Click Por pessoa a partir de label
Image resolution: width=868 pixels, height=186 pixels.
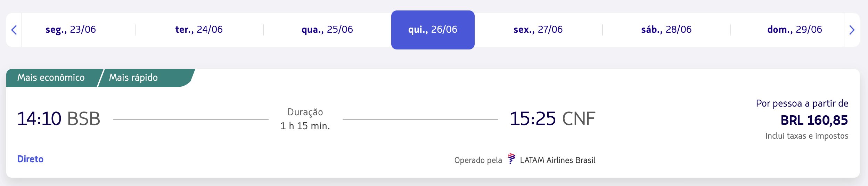pyautogui.click(x=802, y=103)
